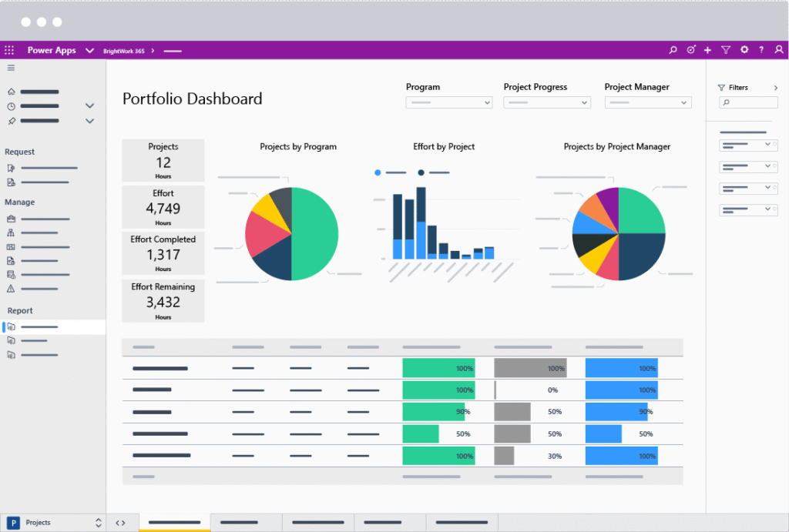The image size is (789, 532).
Task: Collapse the sidebar Pinned section chevron
Action: pos(89,121)
